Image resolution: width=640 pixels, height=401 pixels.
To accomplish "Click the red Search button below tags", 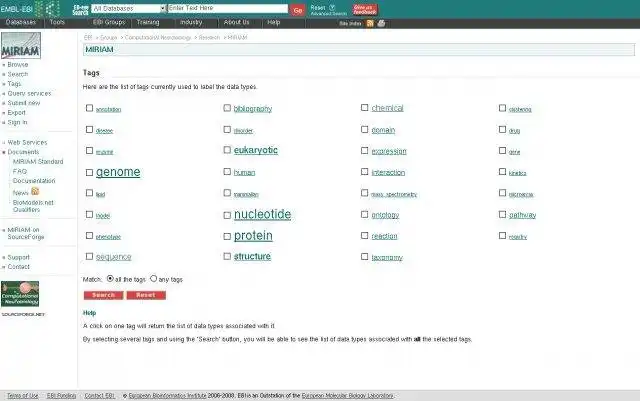I will pos(104,295).
